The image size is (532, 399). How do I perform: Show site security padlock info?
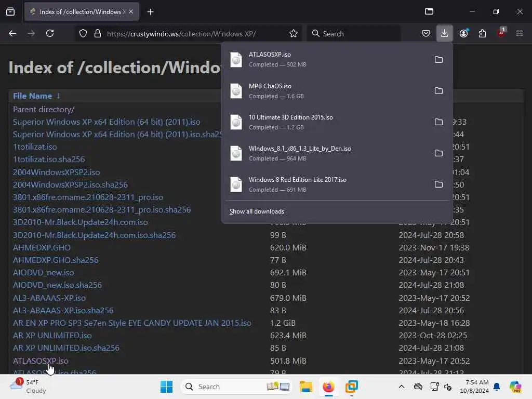[98, 33]
